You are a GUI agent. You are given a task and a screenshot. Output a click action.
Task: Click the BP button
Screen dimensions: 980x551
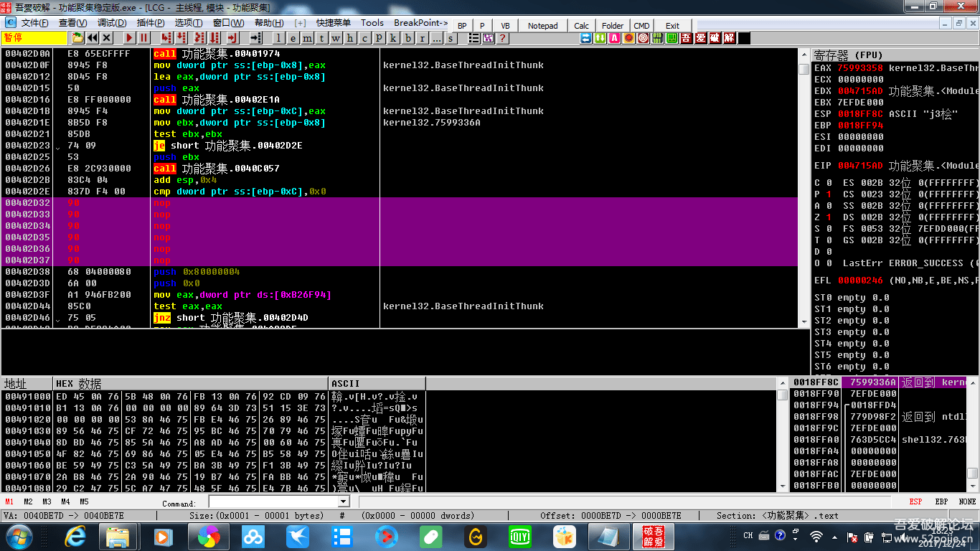462,26
